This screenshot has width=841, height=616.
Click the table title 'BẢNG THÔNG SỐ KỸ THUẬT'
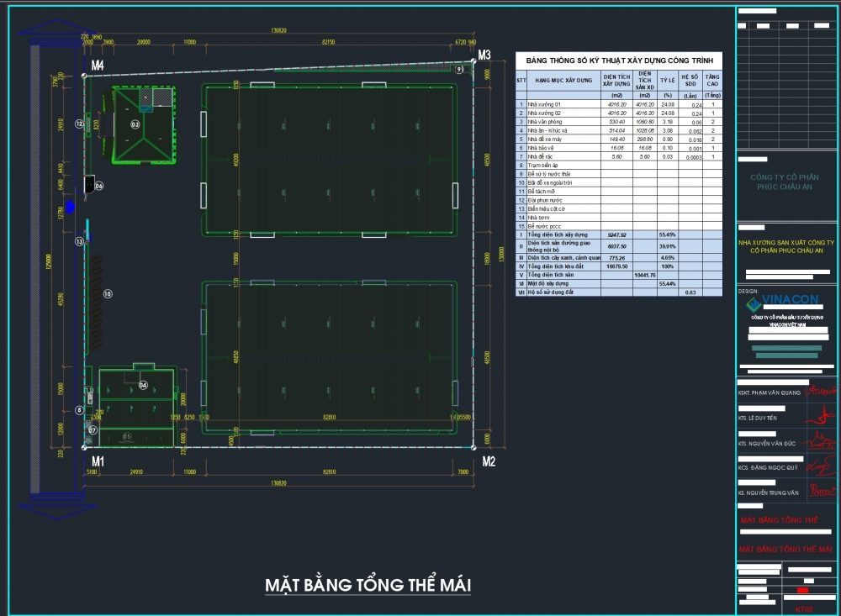[618, 61]
